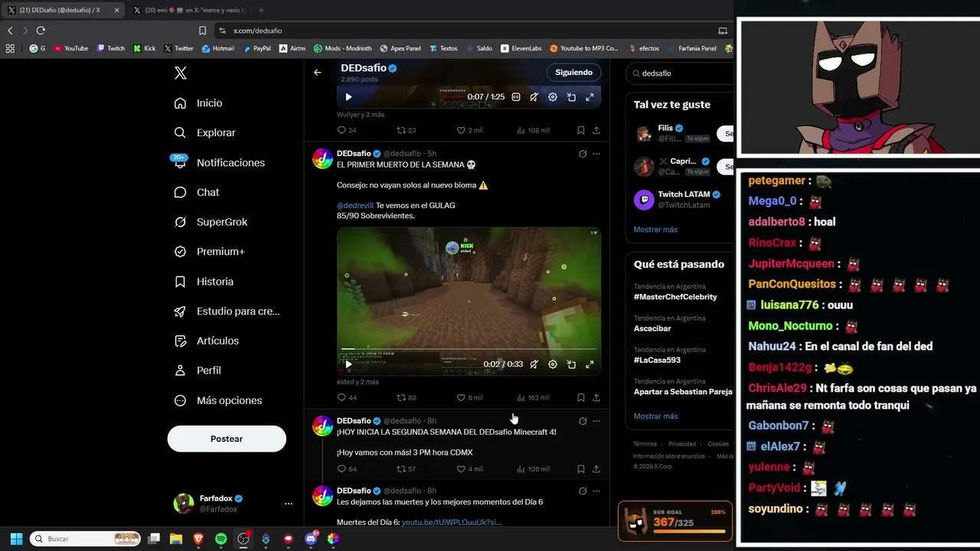Open the @dedreviil mention link
The image size is (980, 551).
click(355, 205)
